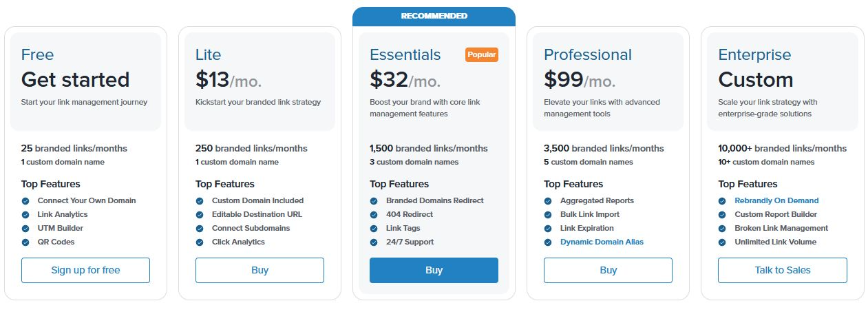Click checkmark icon next to Click Analytics
This screenshot has width=868, height=312.
pos(200,242)
